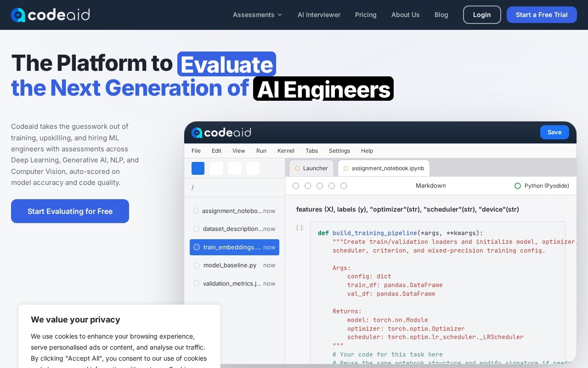Open the Pricing link
Viewport: 588px width, 368px height.
pos(366,15)
